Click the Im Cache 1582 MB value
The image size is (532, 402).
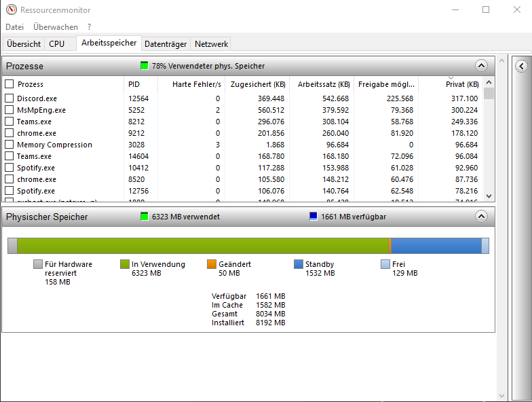(x=270, y=305)
